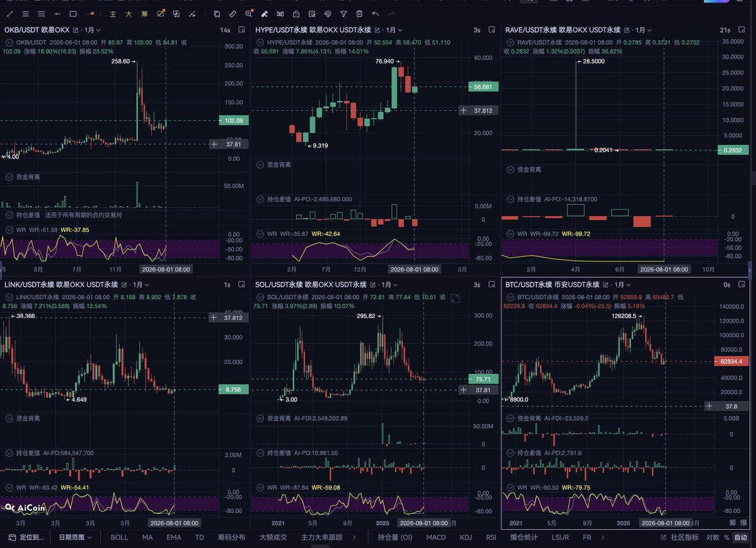Collapse the OKB chart 资金背离 indicator
This screenshot has height=548, width=756.
click(x=9, y=178)
